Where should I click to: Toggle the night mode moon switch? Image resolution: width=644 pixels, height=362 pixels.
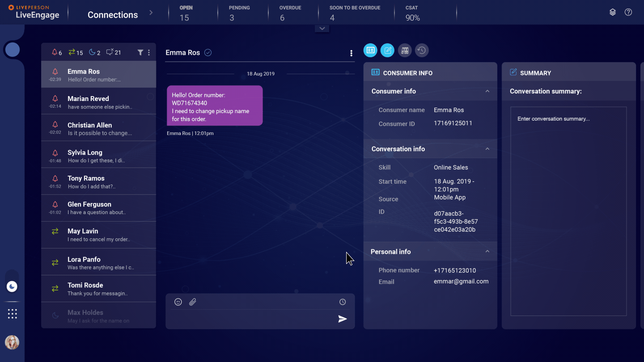tap(12, 286)
